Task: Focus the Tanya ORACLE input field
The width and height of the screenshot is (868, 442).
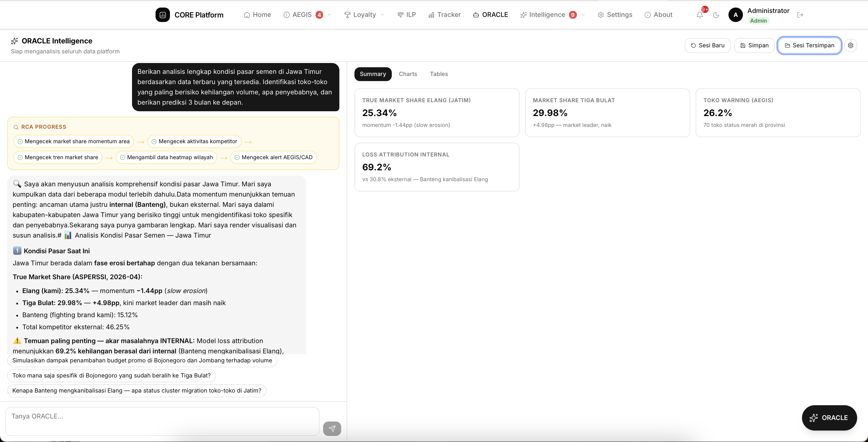Action: (x=162, y=421)
